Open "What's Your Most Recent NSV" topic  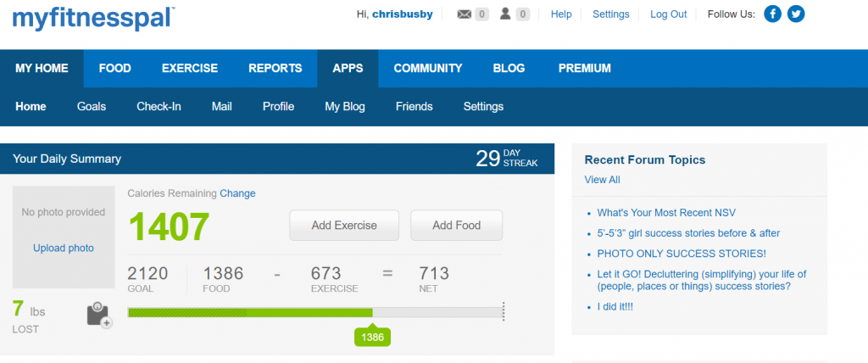tap(666, 213)
